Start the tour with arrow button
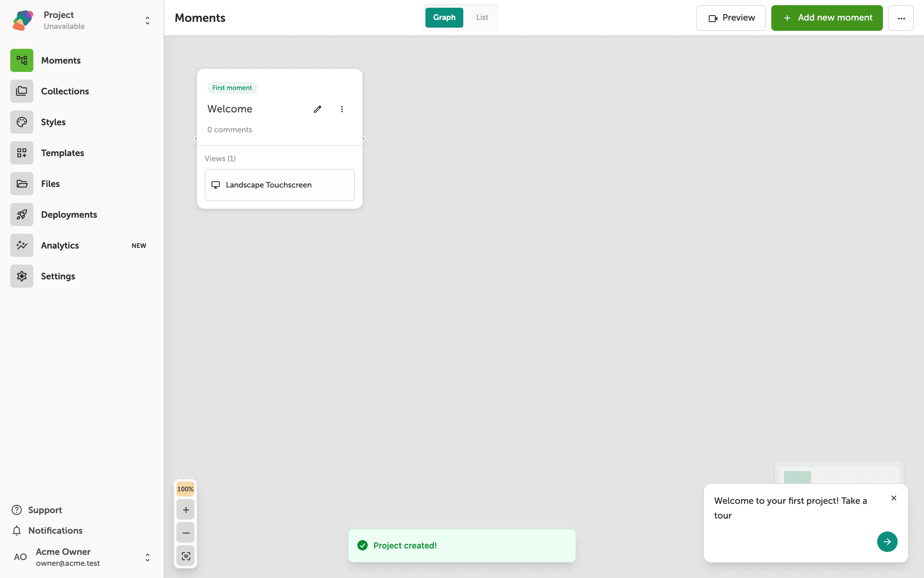The image size is (924, 578). [x=887, y=542]
